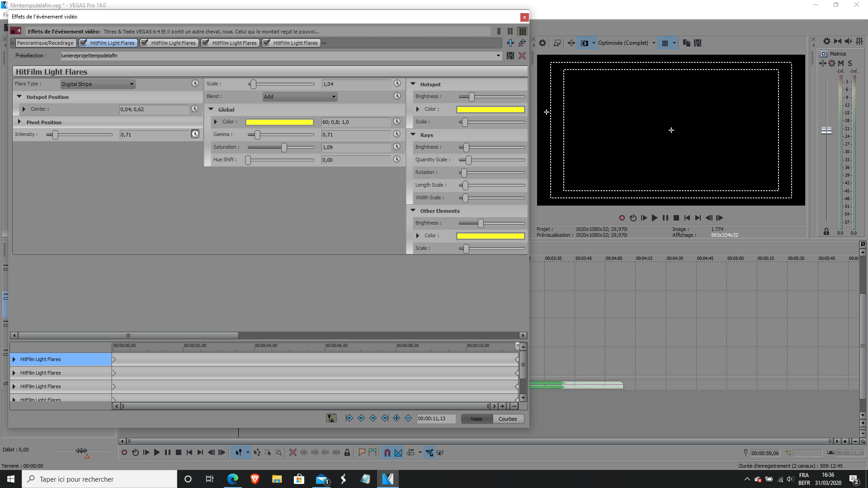Enable or disable the first HitFilm Light Flares checkbox
The image size is (868, 488).
[84, 43]
